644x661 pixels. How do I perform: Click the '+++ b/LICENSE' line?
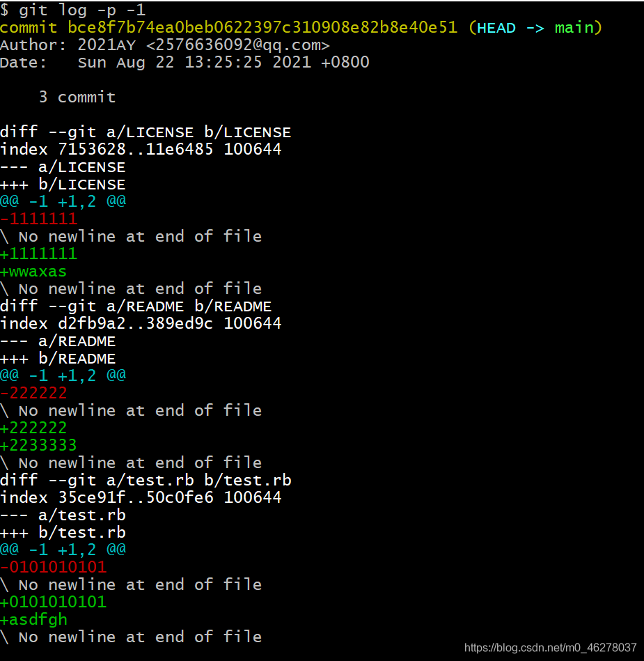(63, 184)
